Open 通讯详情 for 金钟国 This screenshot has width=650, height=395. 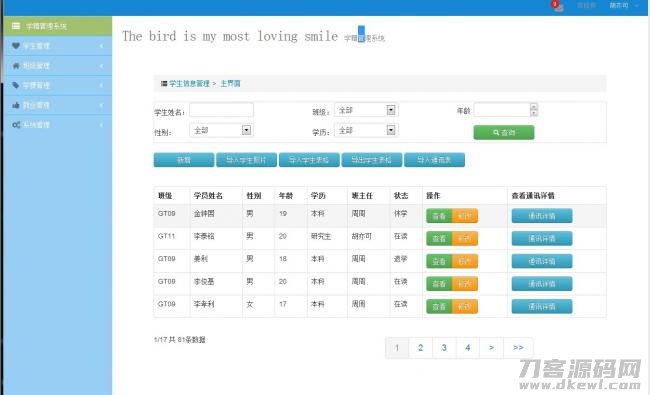tap(542, 216)
